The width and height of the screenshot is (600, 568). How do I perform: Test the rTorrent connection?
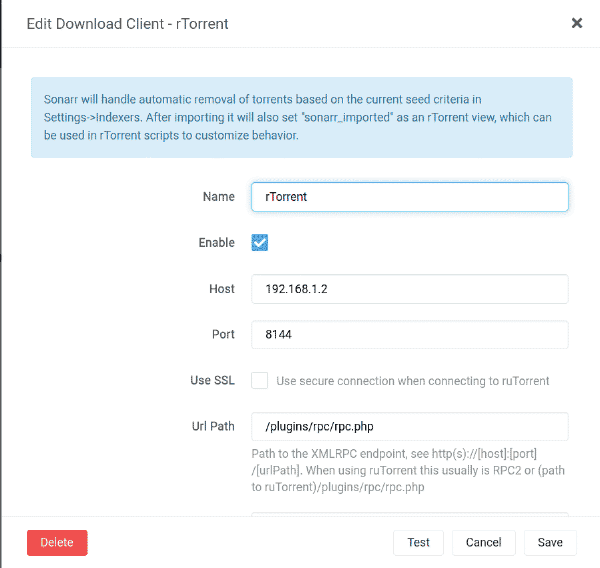[x=418, y=542]
